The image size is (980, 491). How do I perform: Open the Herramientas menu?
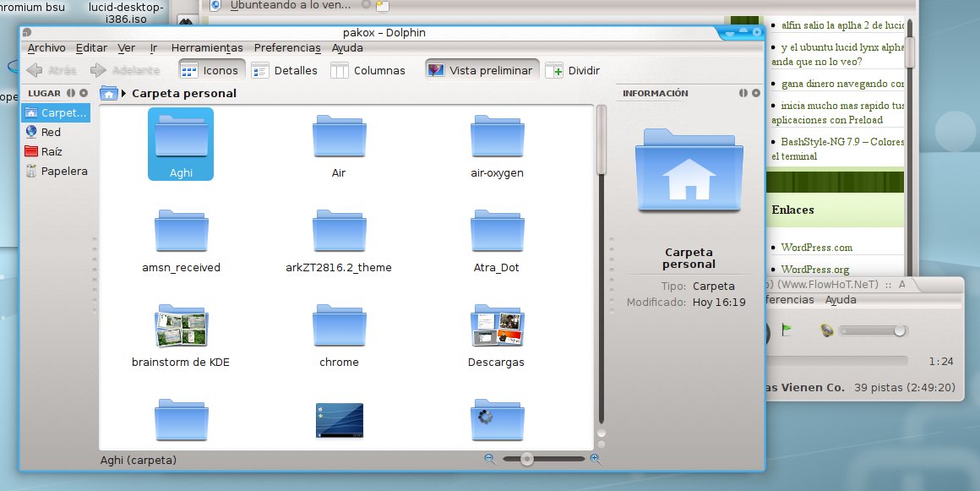[x=207, y=47]
